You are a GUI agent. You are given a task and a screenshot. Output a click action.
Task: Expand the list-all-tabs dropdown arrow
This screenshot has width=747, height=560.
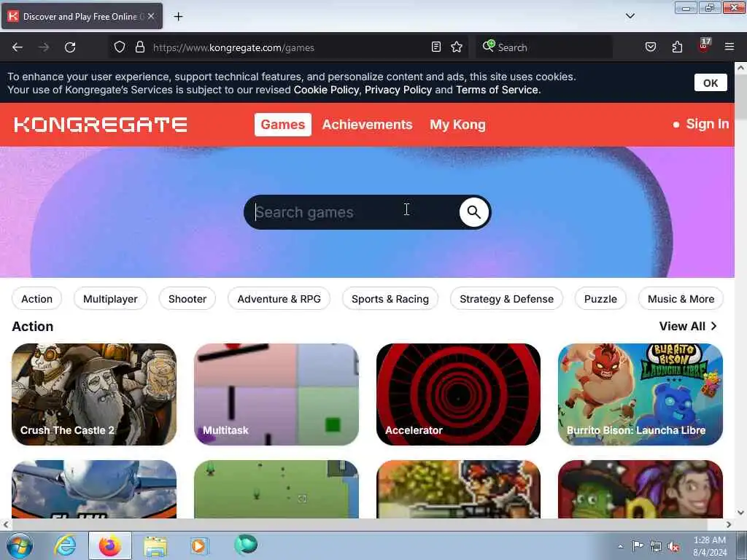(630, 16)
